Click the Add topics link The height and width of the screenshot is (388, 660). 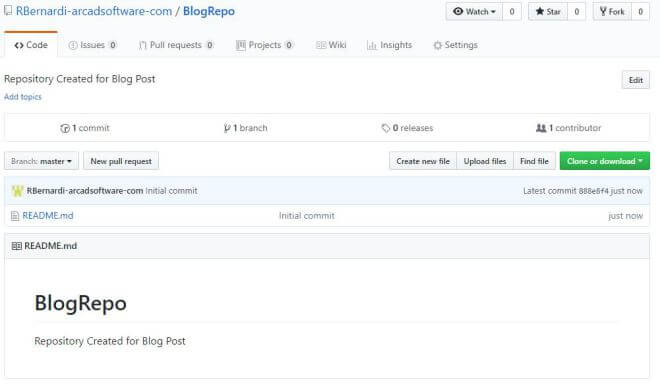pyautogui.click(x=23, y=97)
